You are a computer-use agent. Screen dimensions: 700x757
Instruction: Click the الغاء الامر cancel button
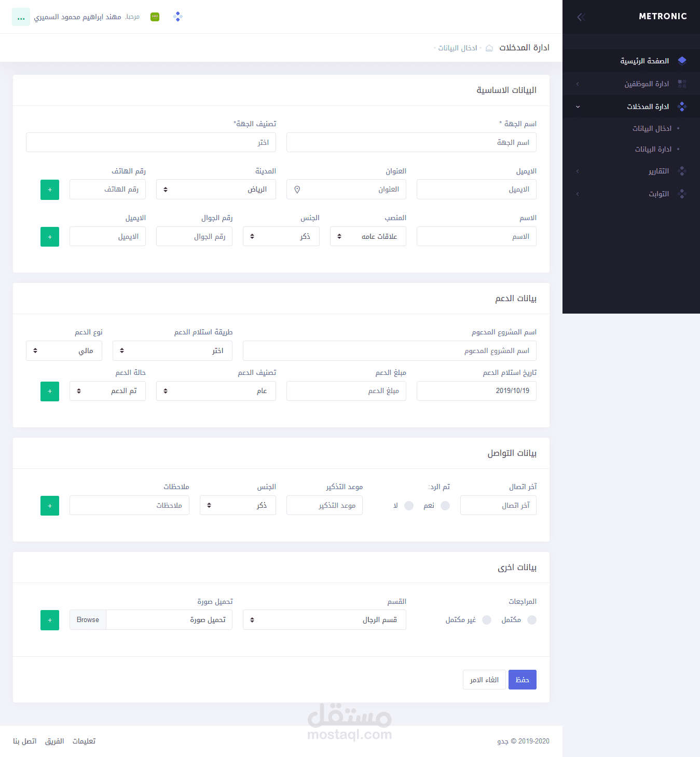pos(484,680)
